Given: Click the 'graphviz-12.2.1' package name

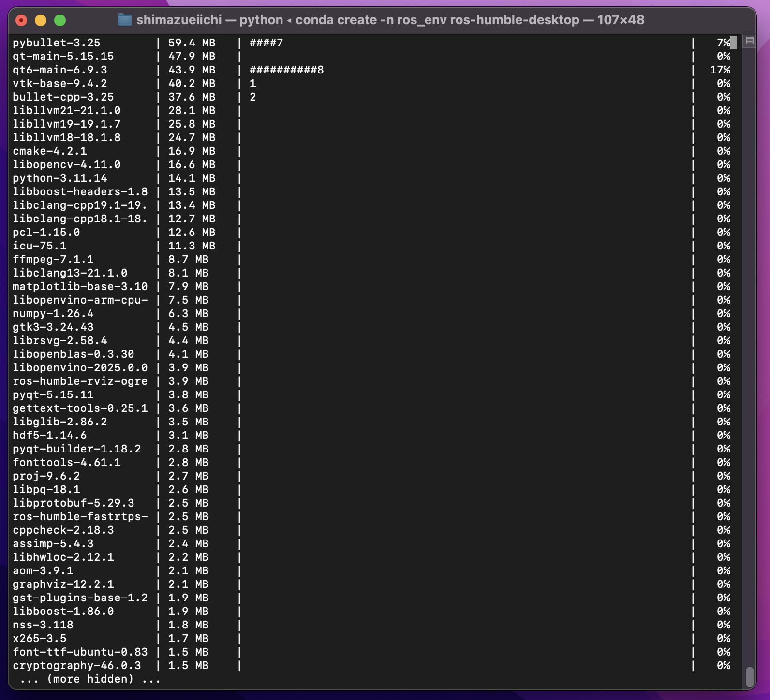Looking at the screenshot, I should (x=63, y=584).
